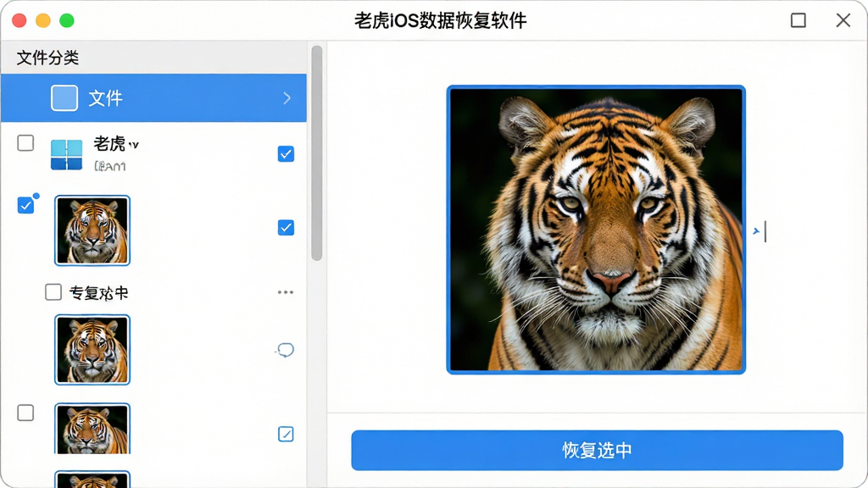Expand the 文件 row chevron arrow
This screenshot has width=868, height=488.
pos(287,98)
